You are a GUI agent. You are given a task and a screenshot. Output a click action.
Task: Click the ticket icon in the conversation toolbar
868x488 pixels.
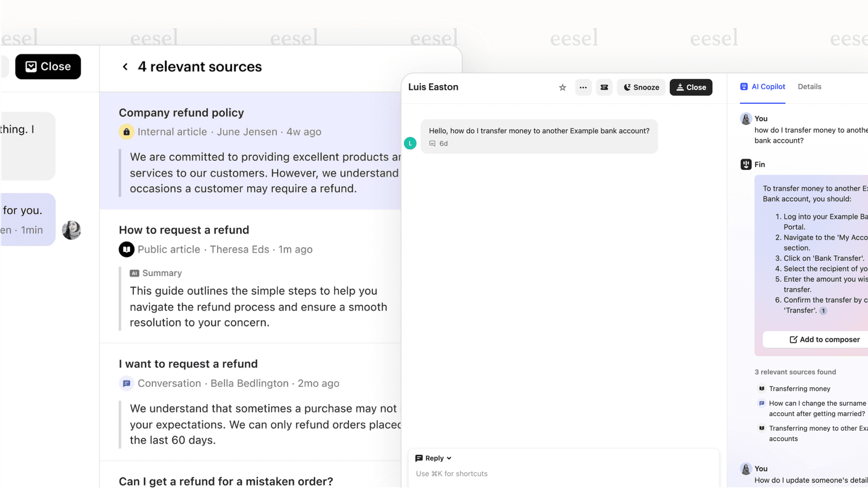tap(604, 87)
